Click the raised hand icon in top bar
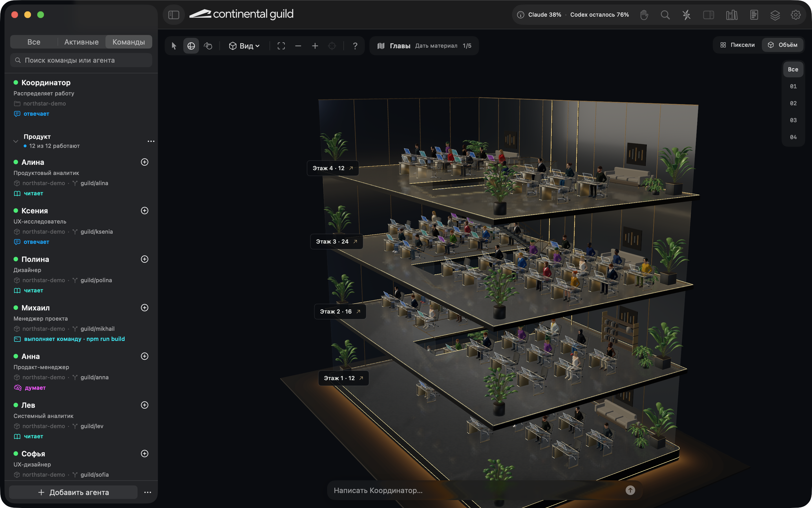 click(644, 15)
